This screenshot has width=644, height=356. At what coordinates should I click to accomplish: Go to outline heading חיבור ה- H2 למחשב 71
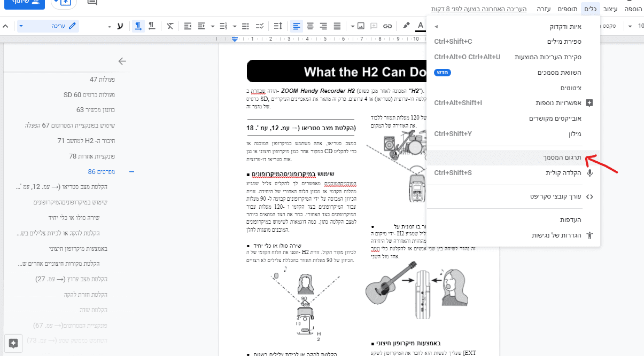(86, 141)
